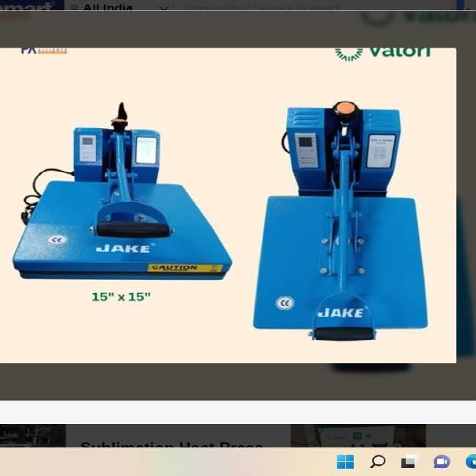This screenshot has width=476, height=476.
Task: Open Microsoft Edge from the taskbar
Action: (x=470, y=461)
